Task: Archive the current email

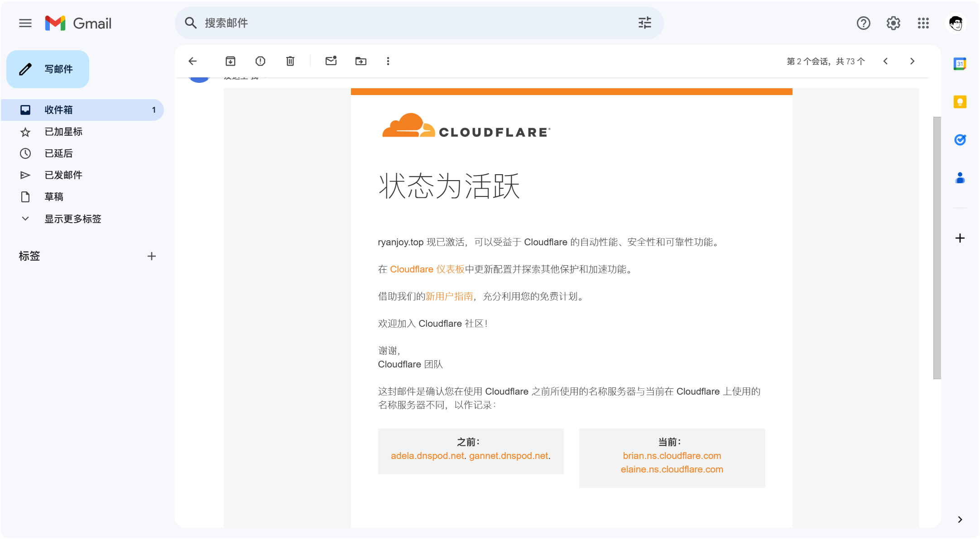Action: tap(230, 61)
